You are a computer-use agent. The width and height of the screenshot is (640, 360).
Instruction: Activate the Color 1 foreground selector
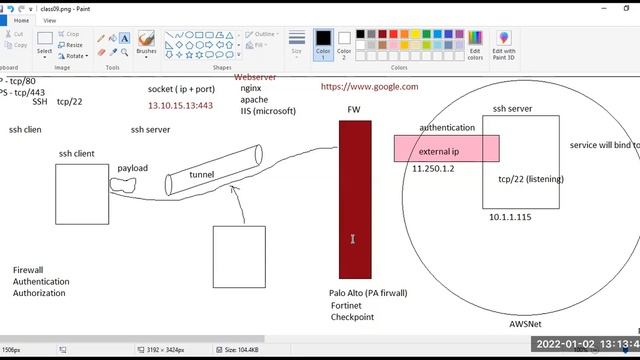323,45
